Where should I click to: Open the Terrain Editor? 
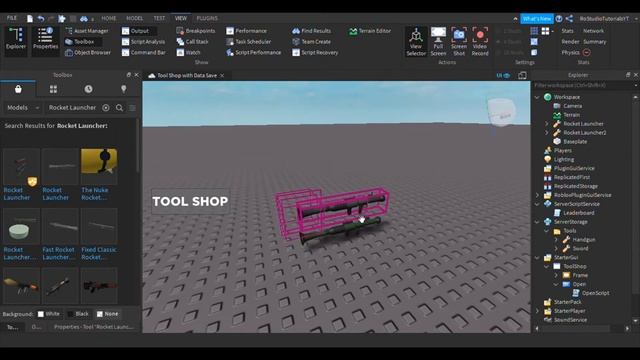(370, 31)
